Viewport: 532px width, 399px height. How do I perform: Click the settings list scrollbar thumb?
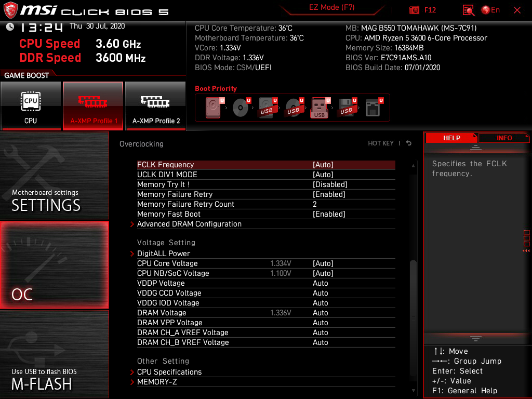pyautogui.click(x=413, y=317)
